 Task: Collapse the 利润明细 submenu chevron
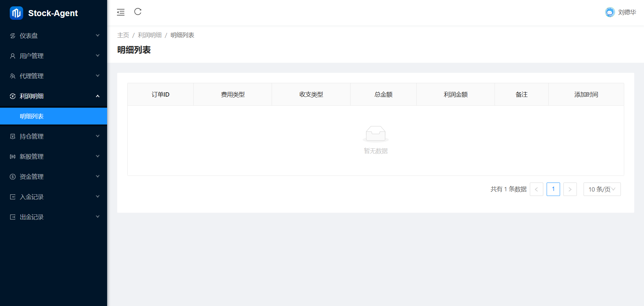(97, 96)
